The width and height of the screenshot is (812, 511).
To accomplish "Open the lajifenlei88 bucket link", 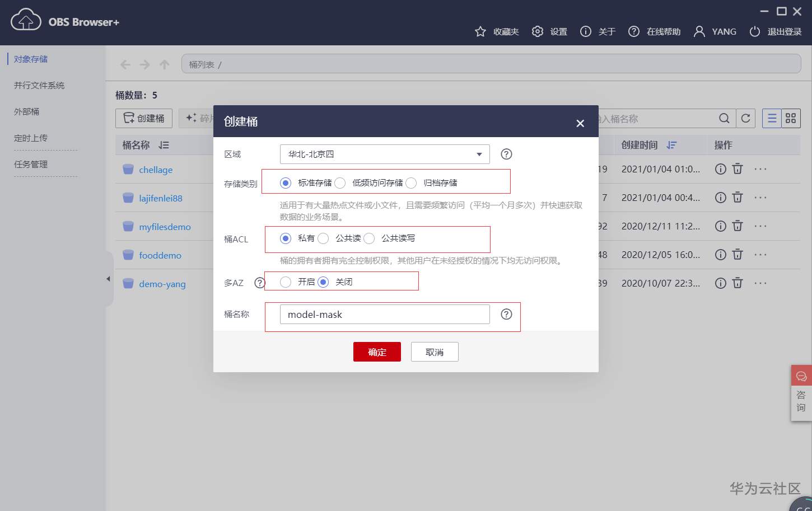I will pos(161,198).
